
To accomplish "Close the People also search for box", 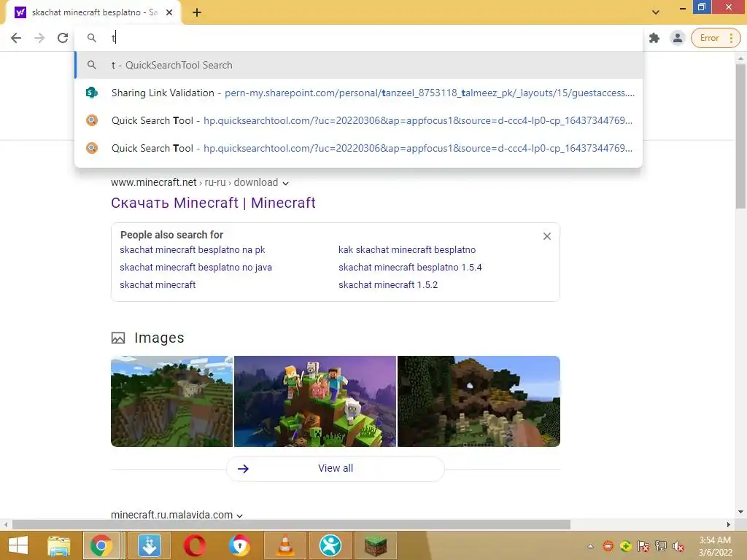I will click(547, 236).
